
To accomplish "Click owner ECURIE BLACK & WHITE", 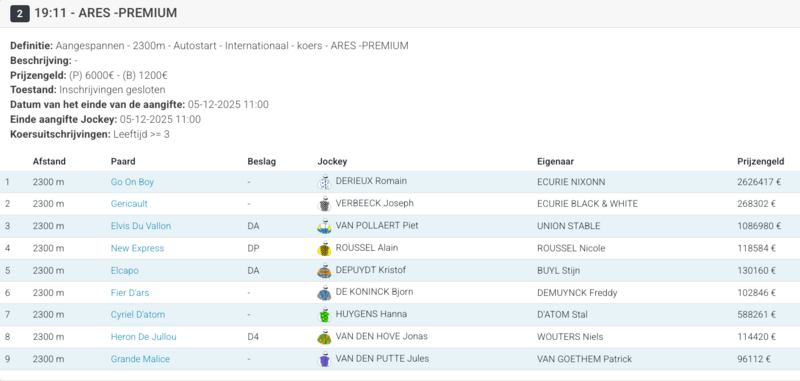I will point(587,204).
